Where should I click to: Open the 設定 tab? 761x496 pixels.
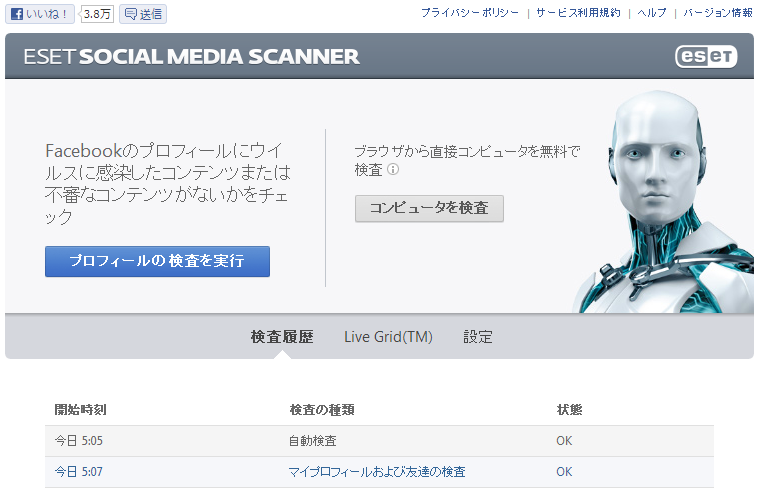click(x=478, y=336)
